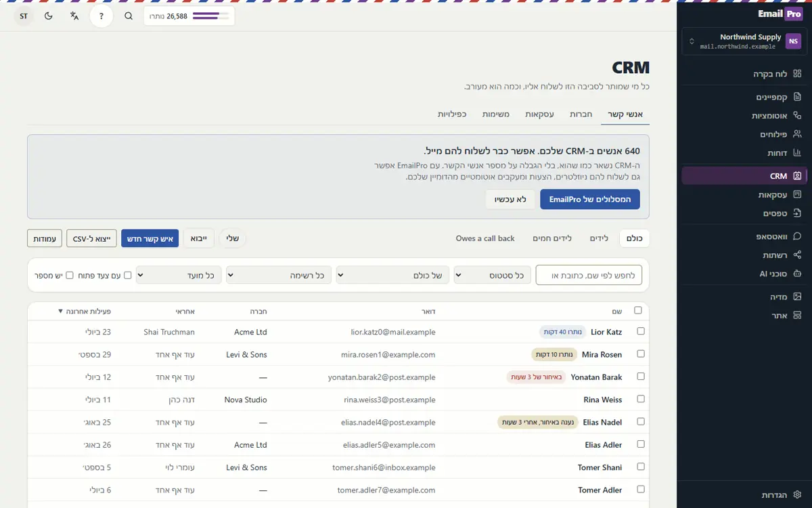Open the 'כל רשימה' list dropdown
Screen dimensions: 812x508
click(x=279, y=275)
